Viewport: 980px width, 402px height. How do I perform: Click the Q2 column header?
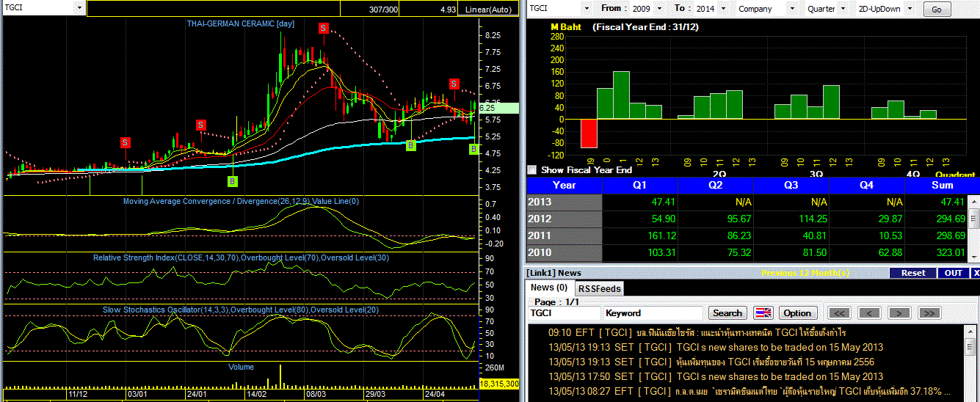pyautogui.click(x=715, y=185)
